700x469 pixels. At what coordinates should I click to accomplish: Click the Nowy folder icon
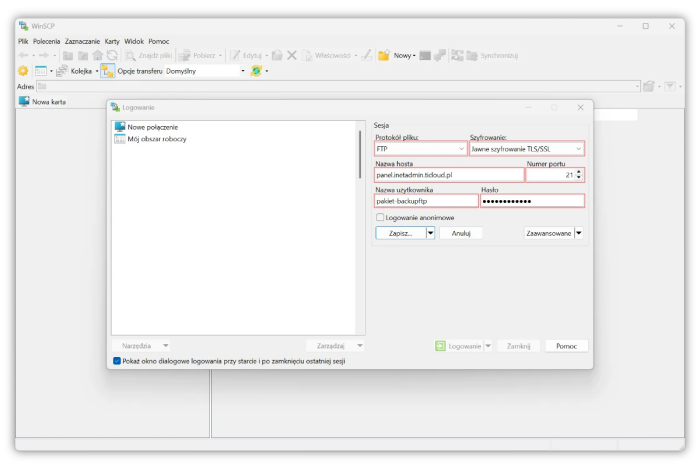pos(384,55)
